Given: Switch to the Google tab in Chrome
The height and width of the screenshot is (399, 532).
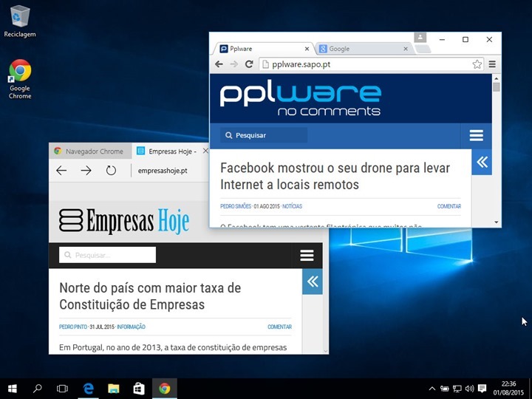Looking at the screenshot, I should (363, 49).
